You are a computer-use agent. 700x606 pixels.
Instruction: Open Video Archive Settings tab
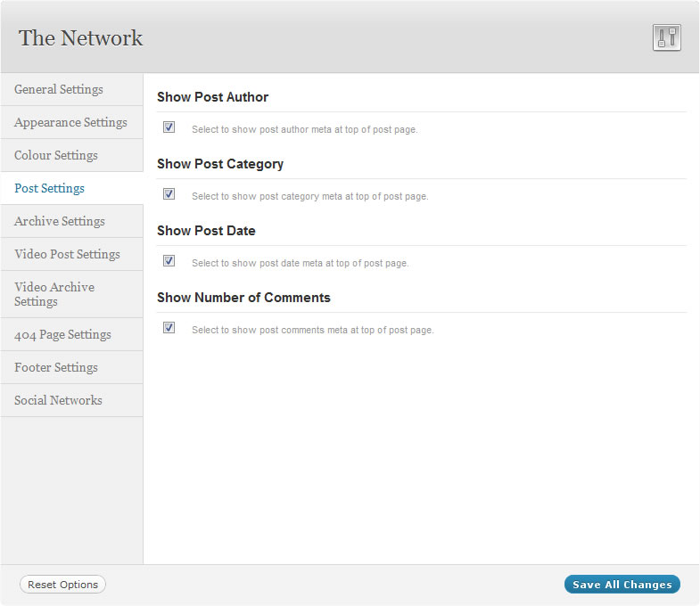click(x=54, y=294)
